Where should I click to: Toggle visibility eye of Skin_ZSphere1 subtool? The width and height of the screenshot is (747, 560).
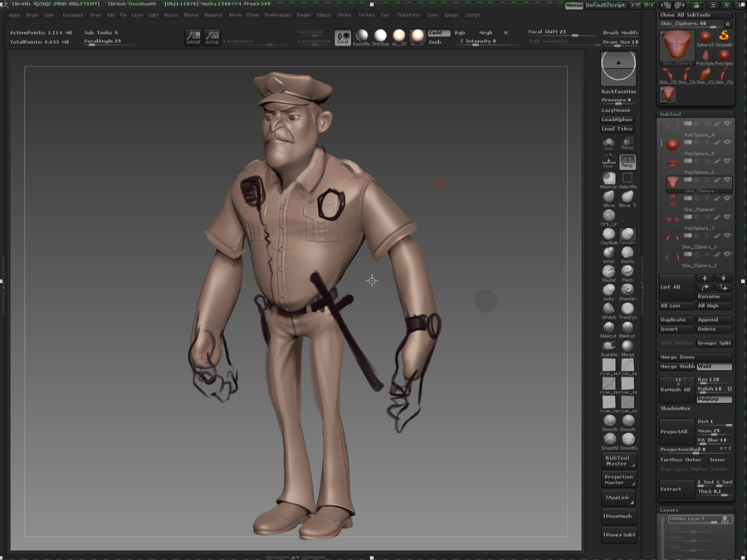[x=727, y=198]
